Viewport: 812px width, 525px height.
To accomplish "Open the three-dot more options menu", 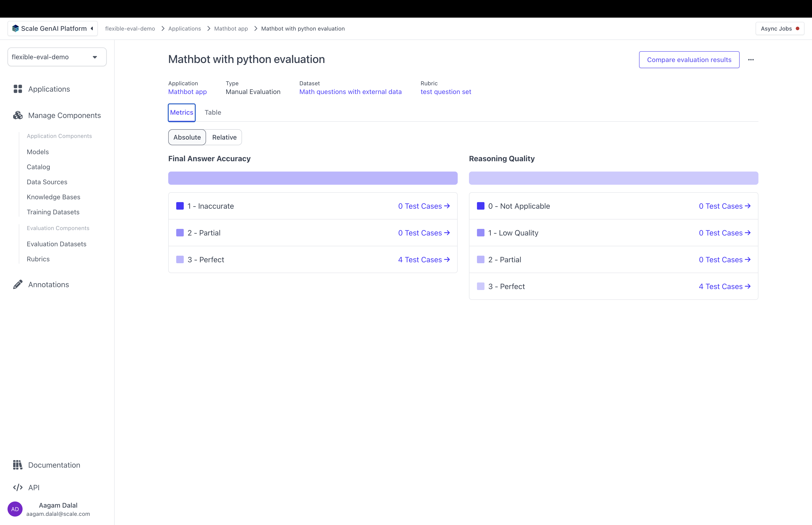I will click(751, 60).
